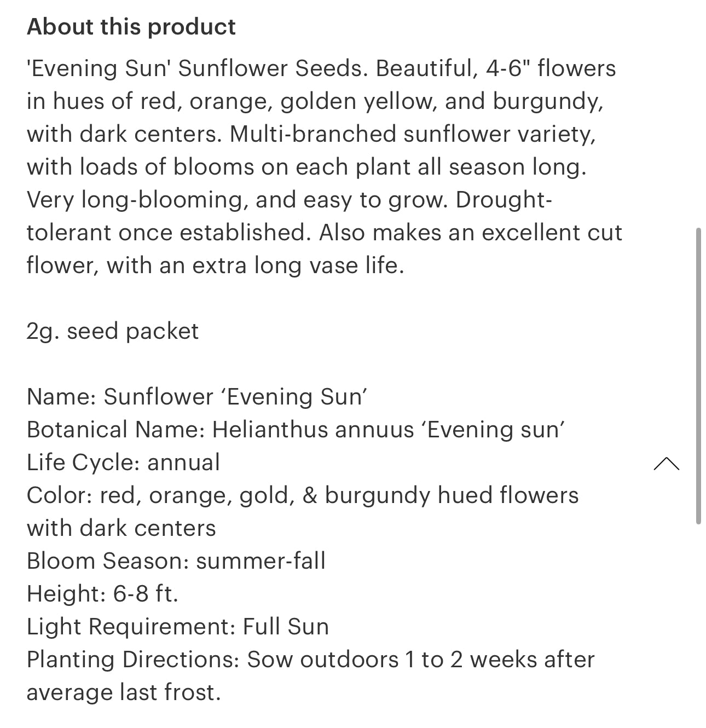Click the "2g. seed packet" text
This screenshot has height=728, width=706.
click(112, 331)
